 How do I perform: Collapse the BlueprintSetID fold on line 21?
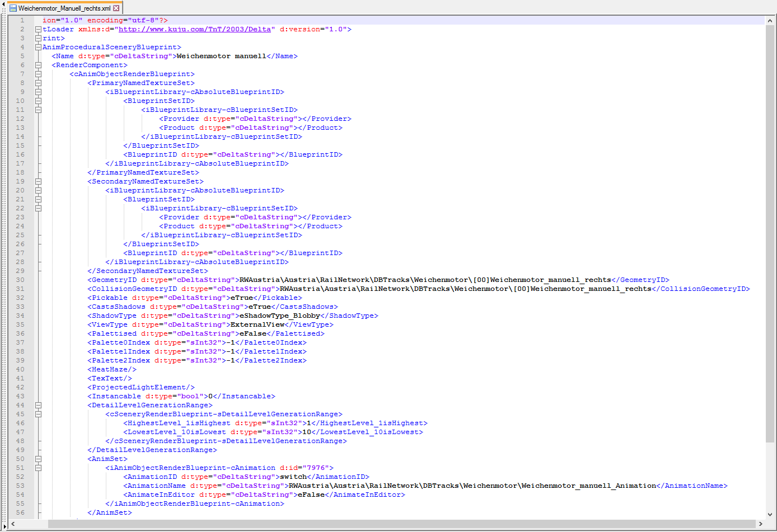click(x=38, y=199)
